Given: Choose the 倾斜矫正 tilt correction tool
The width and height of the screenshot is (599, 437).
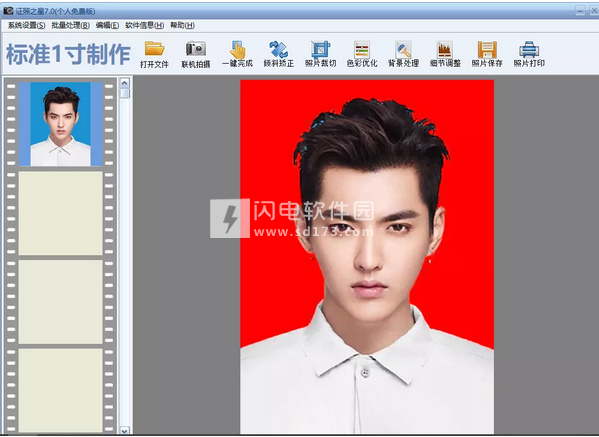Looking at the screenshot, I should [x=278, y=49].
